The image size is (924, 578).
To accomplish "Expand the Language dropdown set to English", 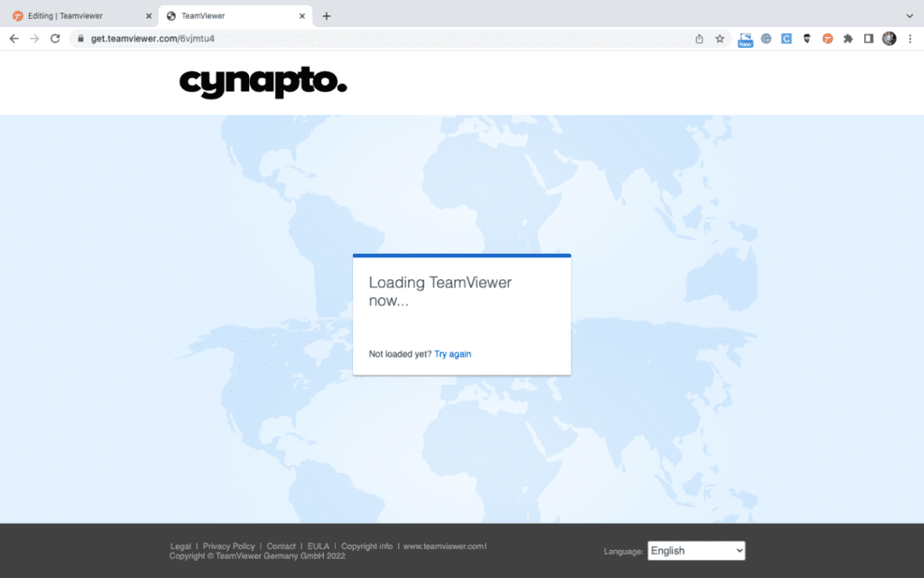I will 696,551.
